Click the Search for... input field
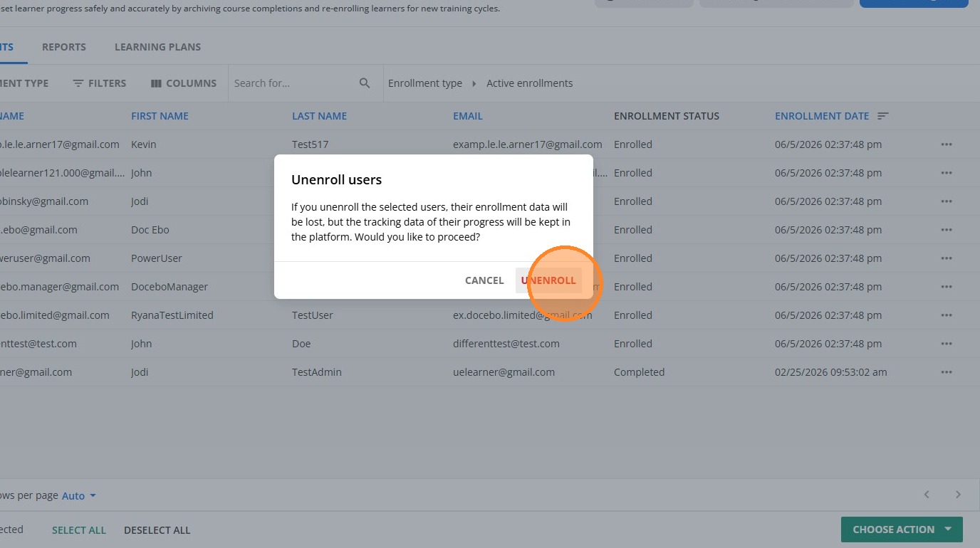Screen dimensions: 980x548 293,83
